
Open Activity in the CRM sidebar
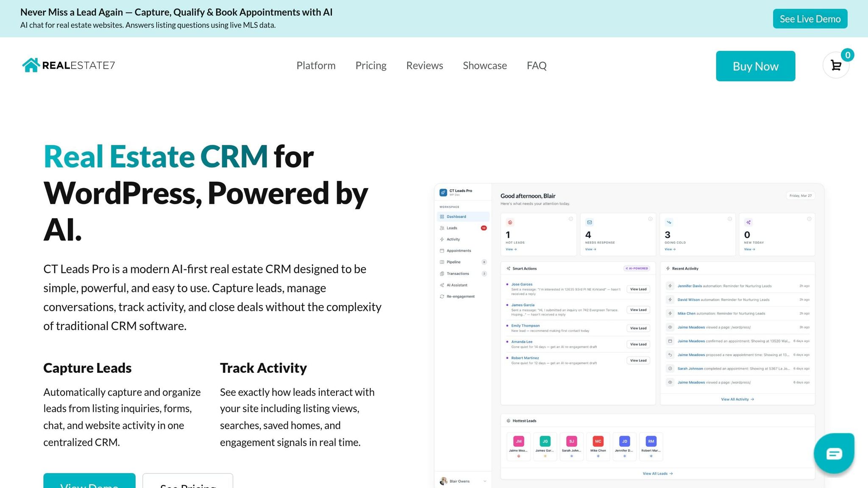coord(463,239)
